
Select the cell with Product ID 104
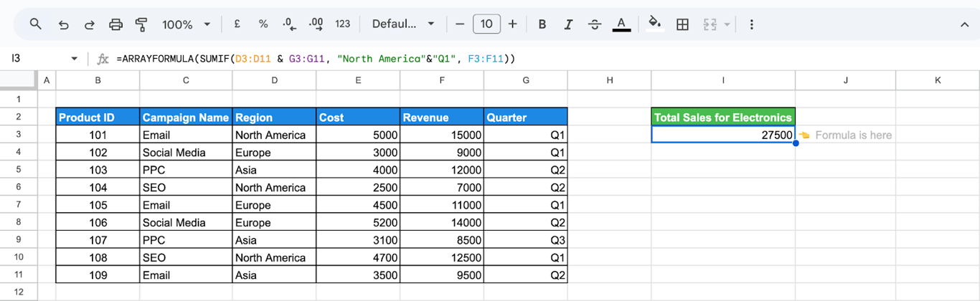coord(98,187)
